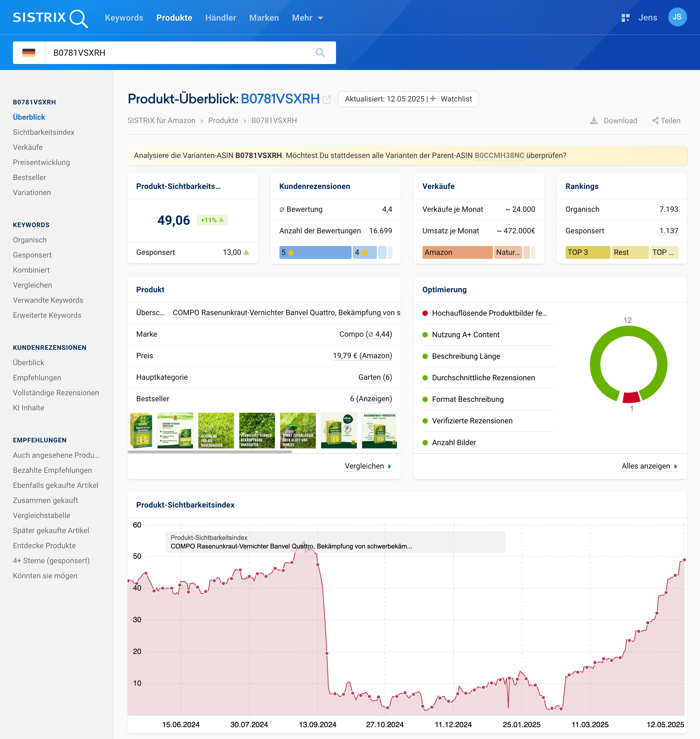Click the search magnifier icon in search bar
Viewport: 700px width, 739px height.
tap(320, 52)
